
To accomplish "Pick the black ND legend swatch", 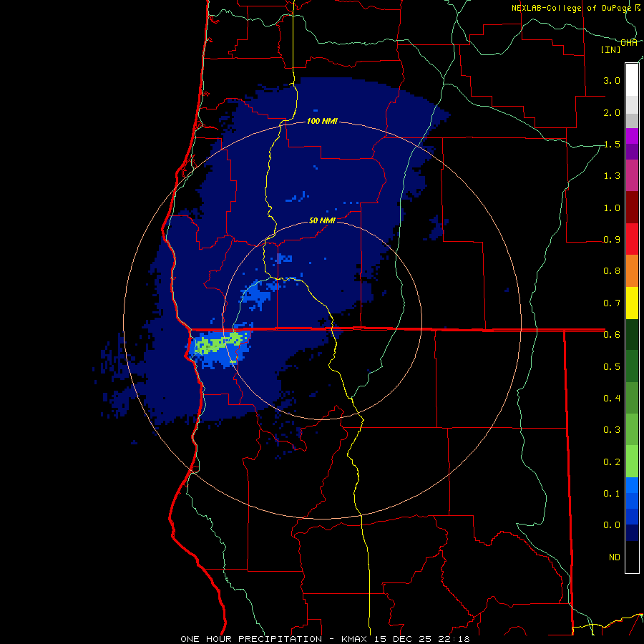I will (x=632, y=557).
